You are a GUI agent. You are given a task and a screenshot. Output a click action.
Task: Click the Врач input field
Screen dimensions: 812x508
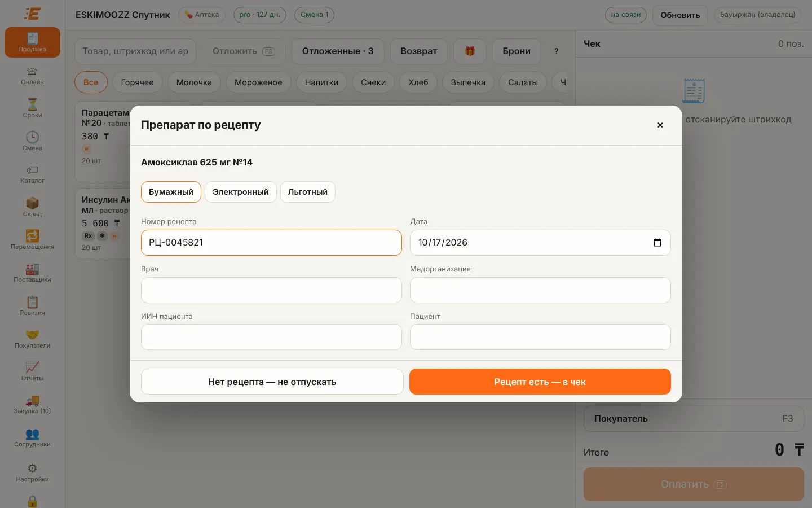271,290
